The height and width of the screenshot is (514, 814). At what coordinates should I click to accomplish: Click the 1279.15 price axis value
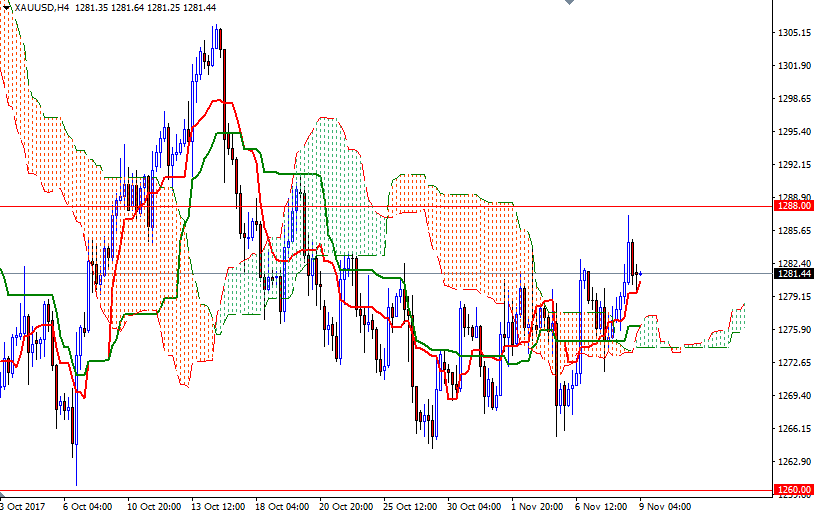pos(794,296)
